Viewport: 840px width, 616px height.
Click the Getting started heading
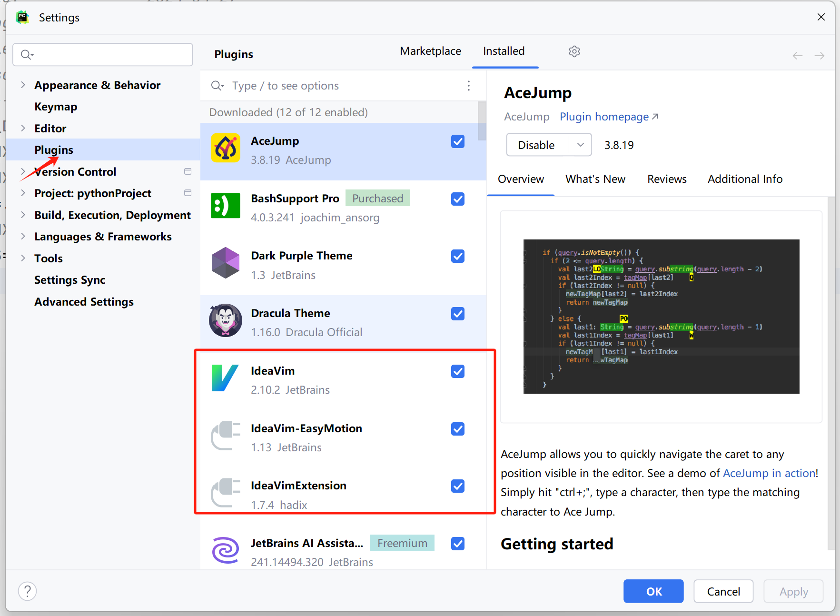pos(557,544)
